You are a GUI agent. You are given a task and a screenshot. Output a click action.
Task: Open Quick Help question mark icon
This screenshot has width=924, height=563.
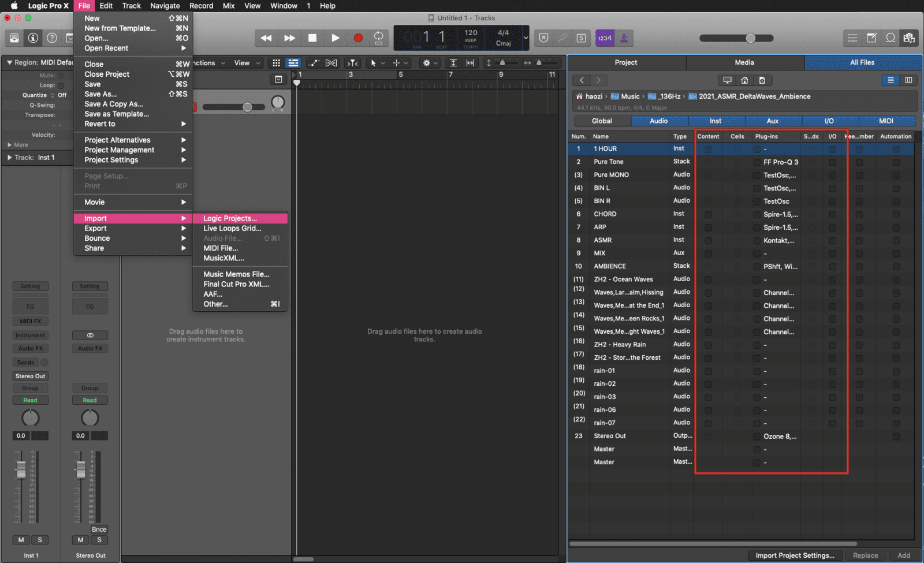click(x=52, y=38)
